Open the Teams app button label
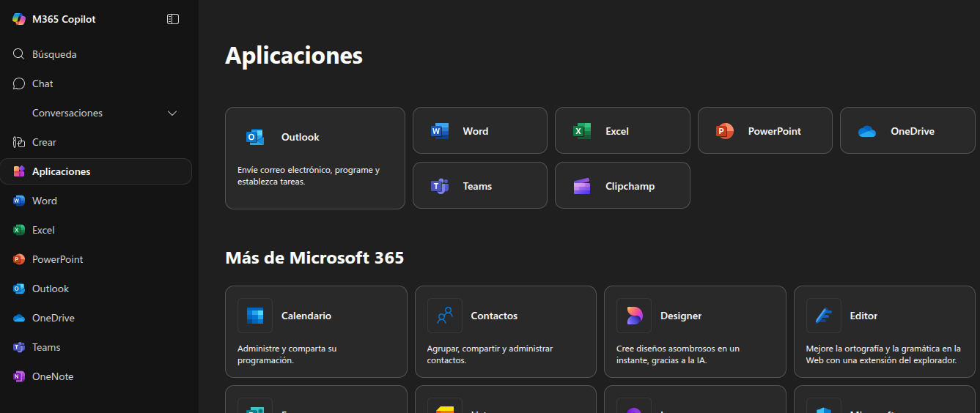This screenshot has height=413, width=980. click(x=477, y=186)
